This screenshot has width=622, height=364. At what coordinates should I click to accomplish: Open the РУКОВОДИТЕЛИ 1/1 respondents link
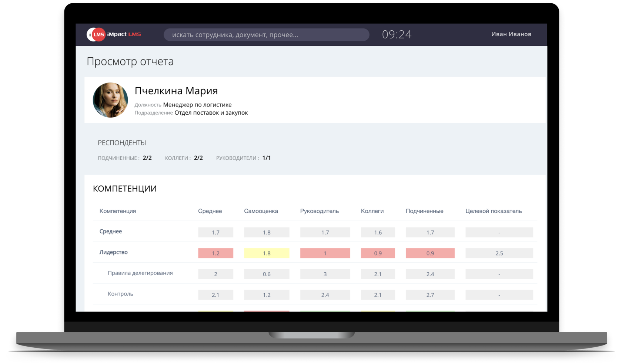[243, 158]
